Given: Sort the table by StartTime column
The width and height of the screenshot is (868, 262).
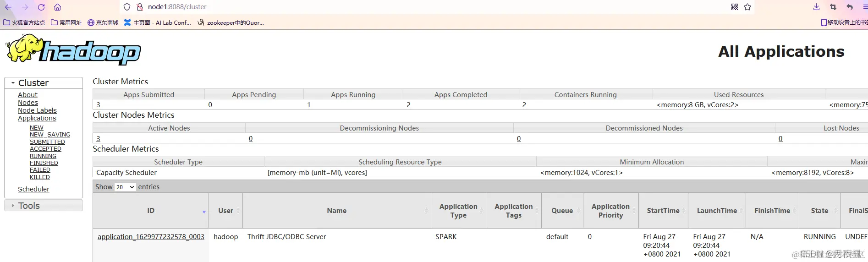Looking at the screenshot, I should [x=663, y=211].
